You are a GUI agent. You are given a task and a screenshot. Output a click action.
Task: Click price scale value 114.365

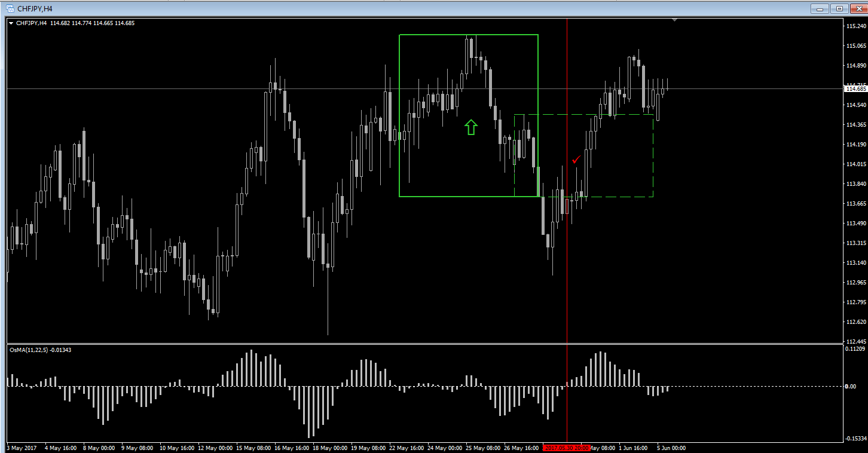coord(857,125)
